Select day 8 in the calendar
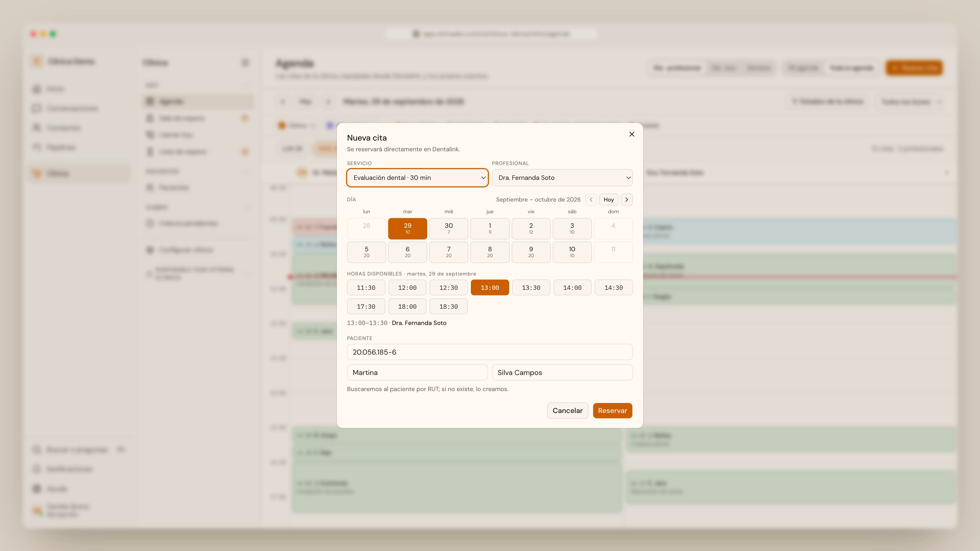Screen dimensions: 980x551 (490, 252)
